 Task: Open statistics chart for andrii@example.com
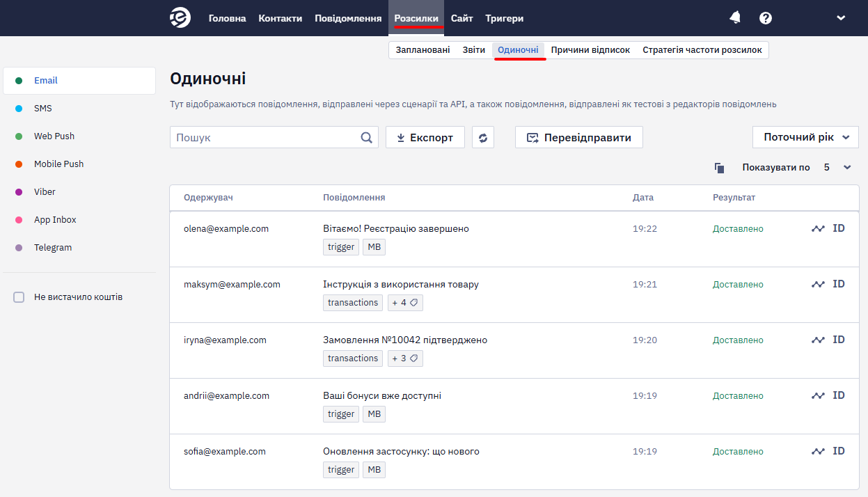click(x=818, y=395)
